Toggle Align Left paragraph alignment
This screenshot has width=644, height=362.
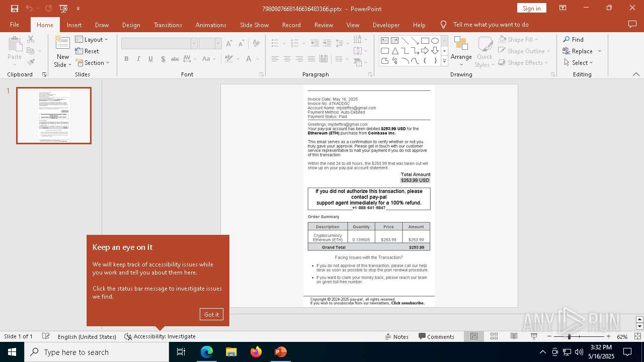point(275,59)
